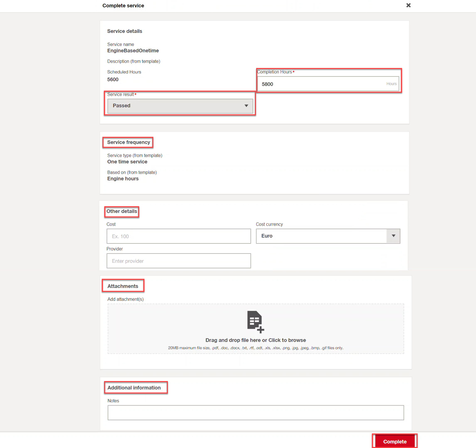Focus the Enter provider field
The height and width of the screenshot is (448, 476).
pos(179,261)
